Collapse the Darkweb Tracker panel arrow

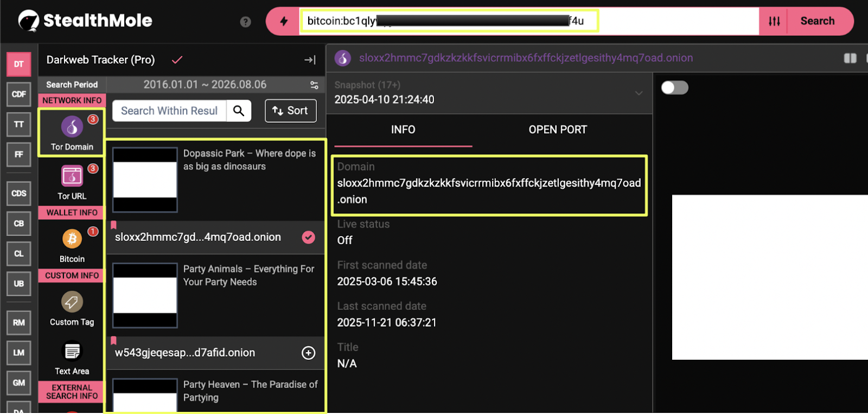click(310, 60)
